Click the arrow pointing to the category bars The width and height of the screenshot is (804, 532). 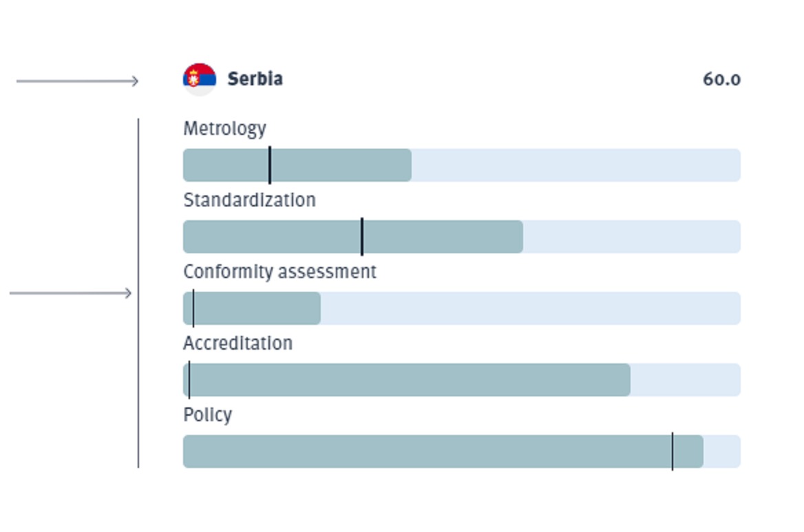coord(71,293)
